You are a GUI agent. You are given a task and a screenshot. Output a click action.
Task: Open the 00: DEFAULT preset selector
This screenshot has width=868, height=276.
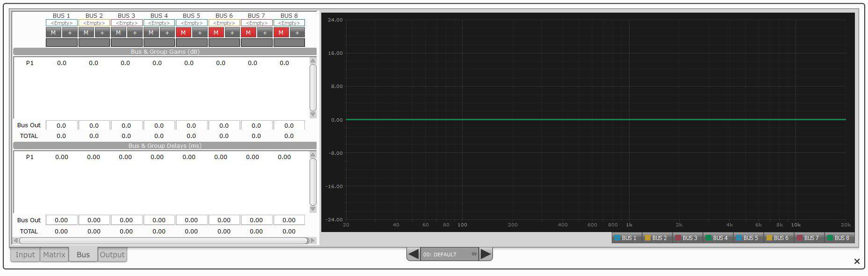(x=449, y=254)
